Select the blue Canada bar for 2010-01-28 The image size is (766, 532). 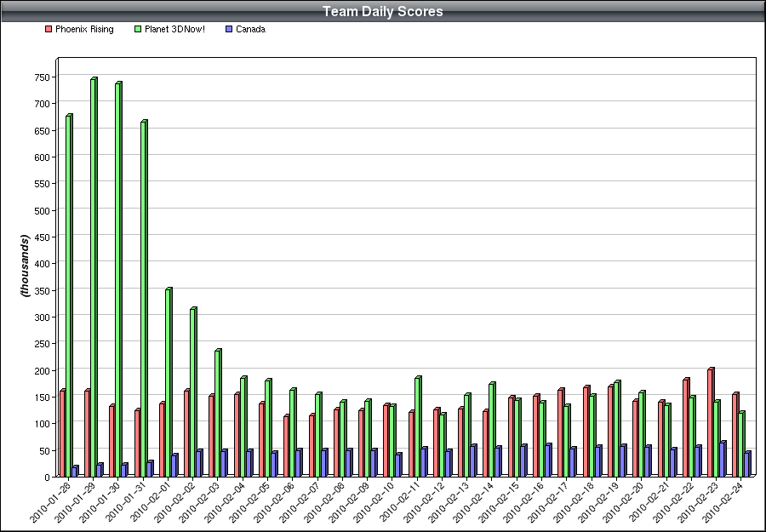75,472
